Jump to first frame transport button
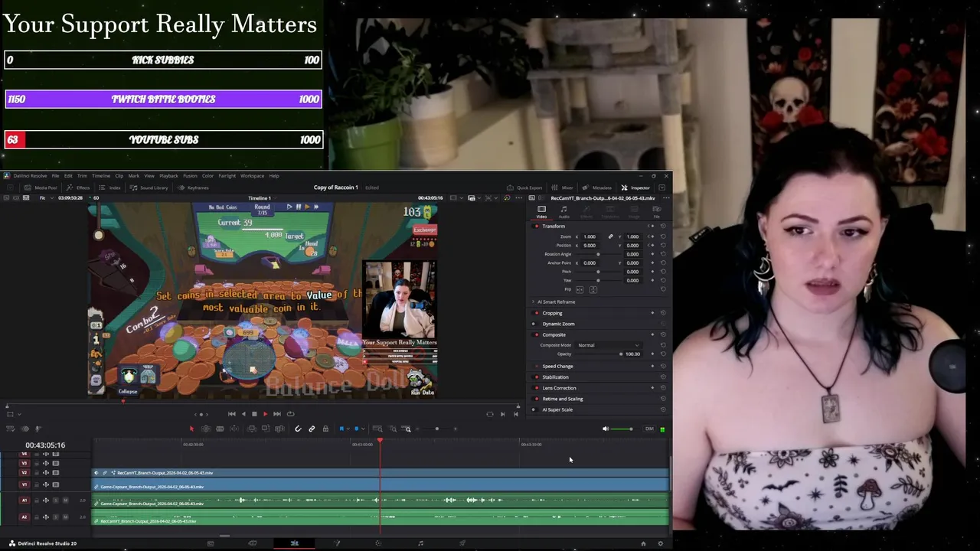The width and height of the screenshot is (980, 551). (x=232, y=414)
